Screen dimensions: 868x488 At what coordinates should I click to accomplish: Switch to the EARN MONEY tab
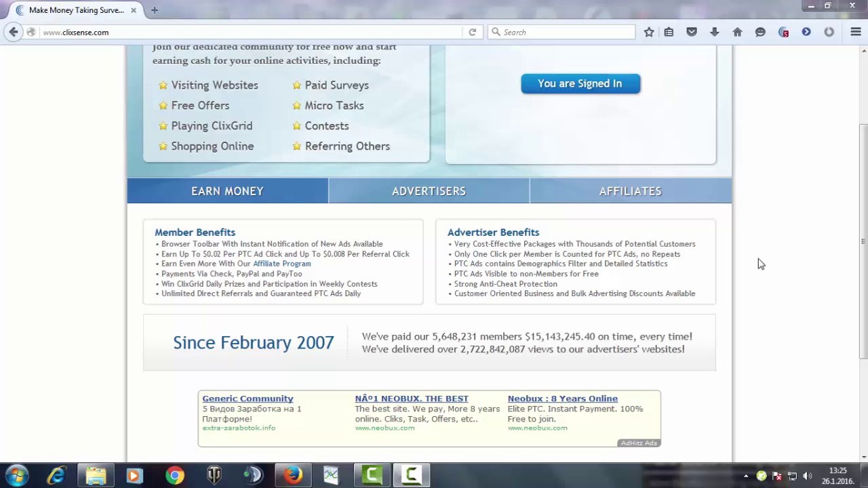click(227, 191)
